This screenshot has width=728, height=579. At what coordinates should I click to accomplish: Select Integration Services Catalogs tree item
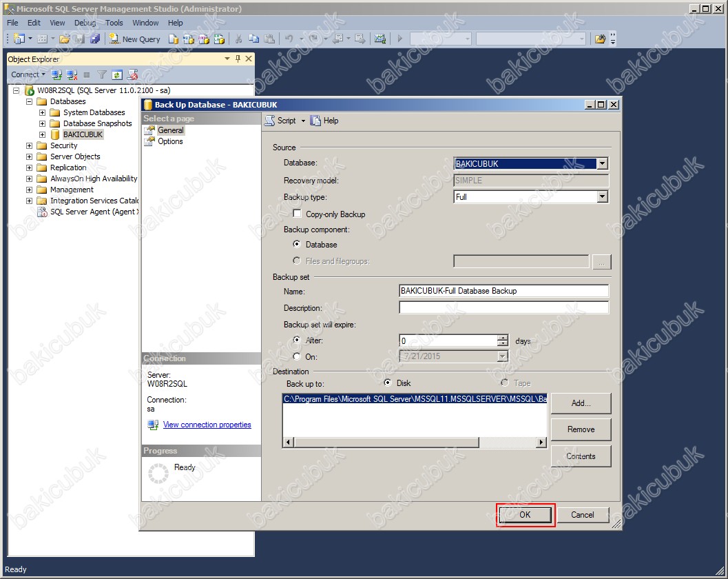[94, 201]
